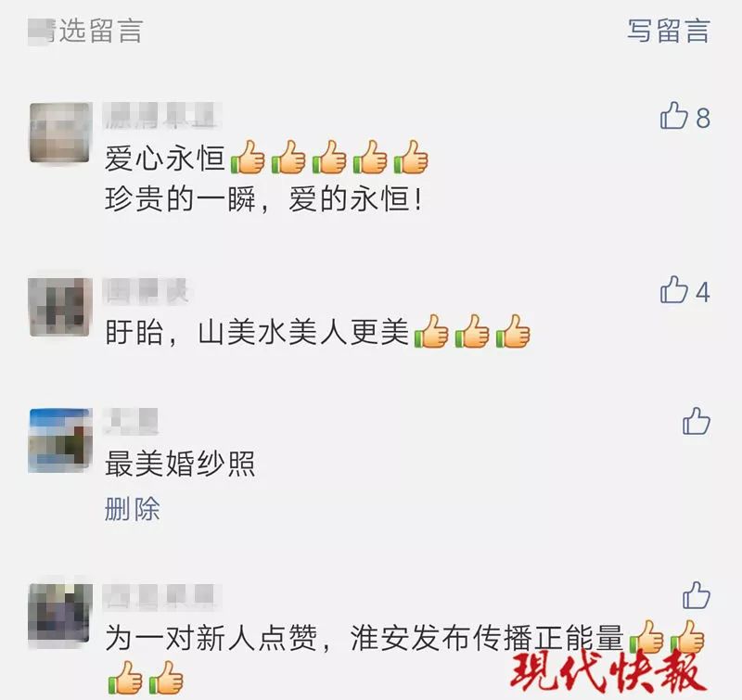The width and height of the screenshot is (742, 700).
Task: Open avatar of 爱心永恒 commenter
Action: (x=59, y=133)
